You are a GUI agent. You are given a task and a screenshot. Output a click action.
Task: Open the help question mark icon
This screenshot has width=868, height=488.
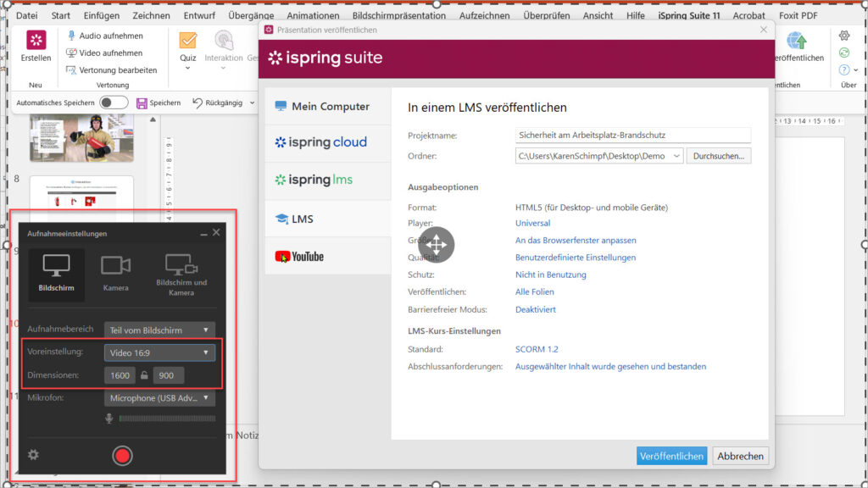(844, 69)
